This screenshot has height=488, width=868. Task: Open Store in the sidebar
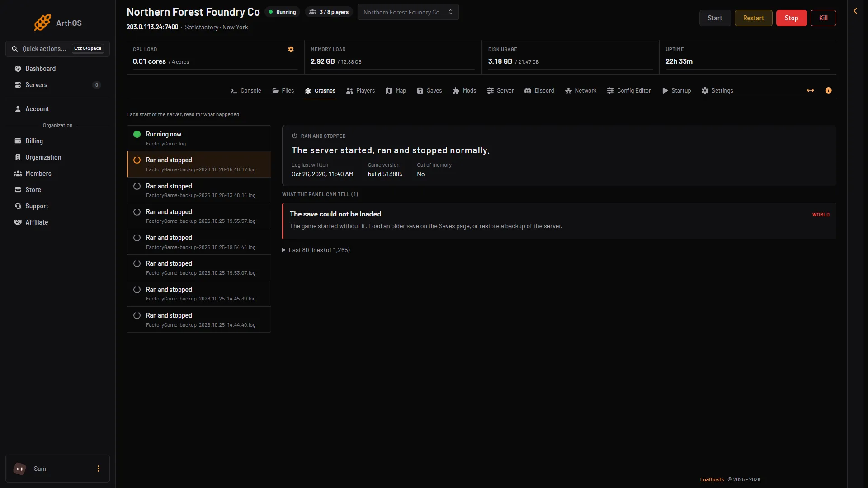(57, 190)
